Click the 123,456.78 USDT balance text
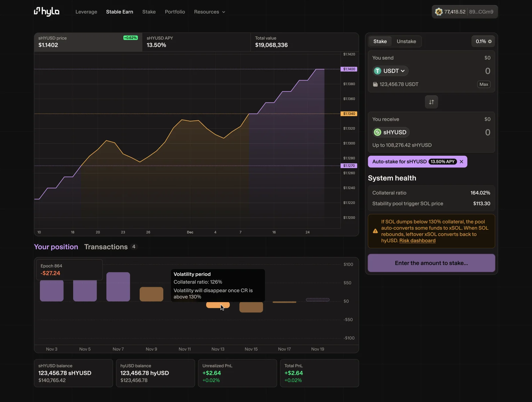This screenshot has height=402, width=532. pyautogui.click(x=399, y=84)
